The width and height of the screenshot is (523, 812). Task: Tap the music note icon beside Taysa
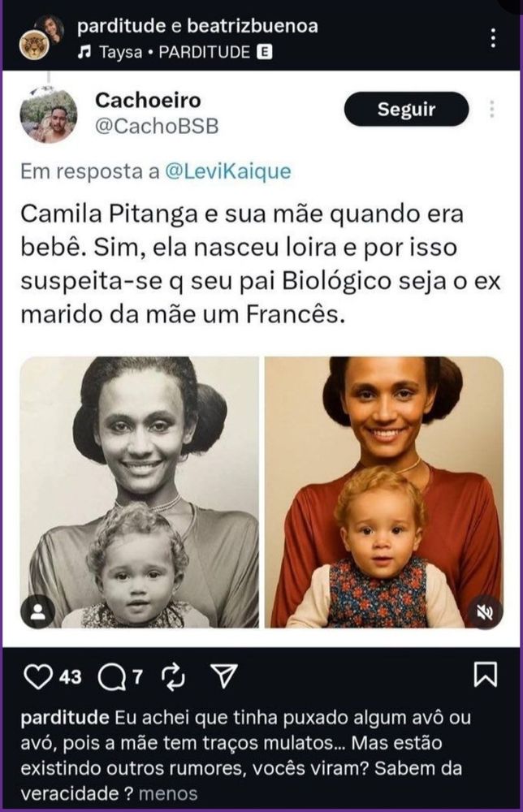(x=84, y=52)
